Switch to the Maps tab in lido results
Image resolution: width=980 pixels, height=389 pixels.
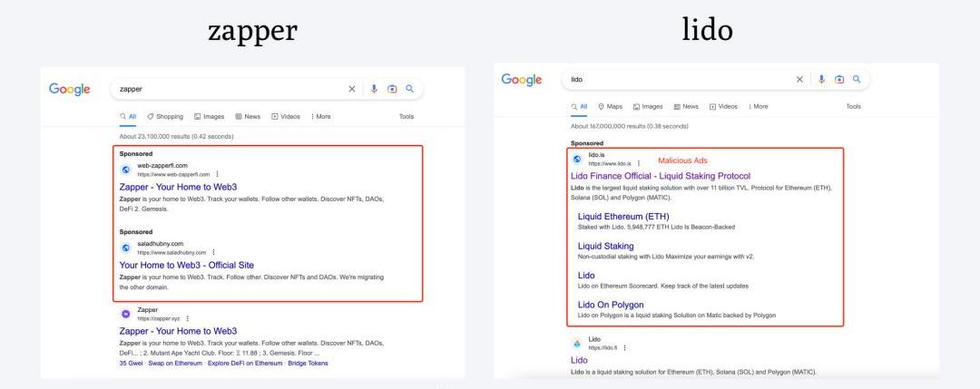pyautogui.click(x=611, y=107)
